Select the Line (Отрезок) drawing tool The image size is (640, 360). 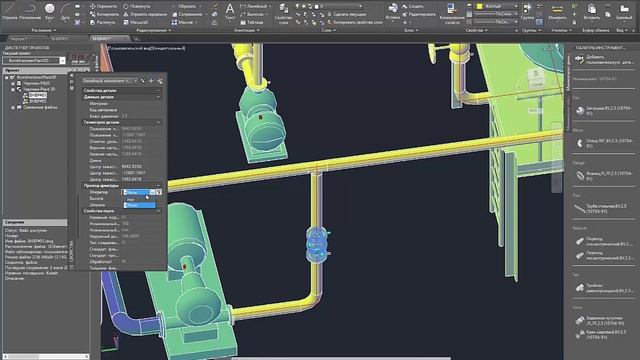10,11
